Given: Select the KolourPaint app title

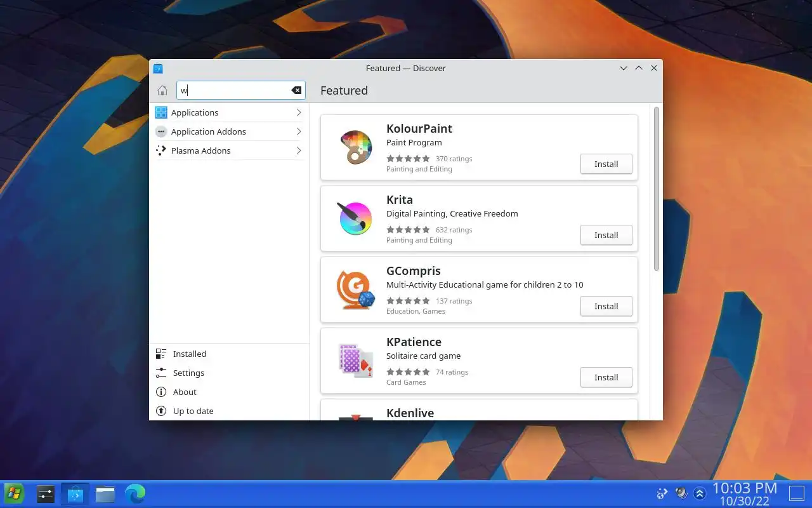Looking at the screenshot, I should [x=419, y=128].
